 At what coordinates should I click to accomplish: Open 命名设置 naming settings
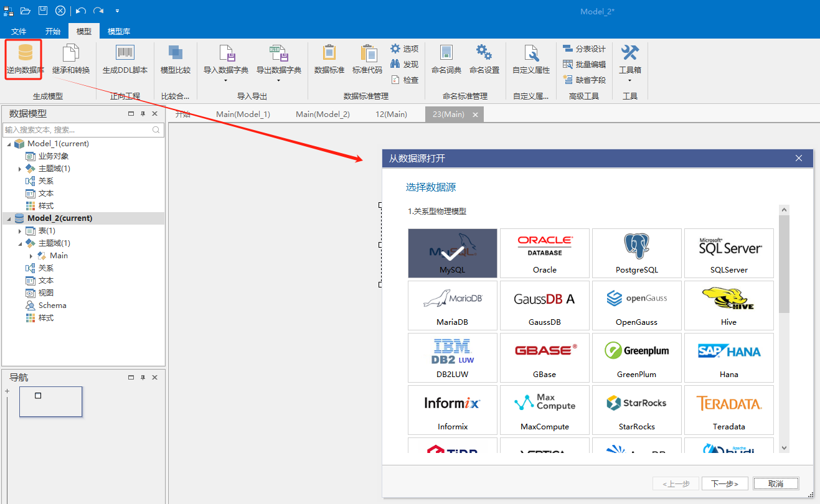484,60
